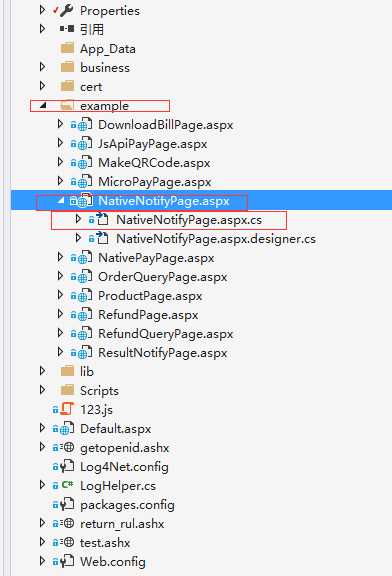Click the web page icon of Default.aspx
This screenshot has height=576, width=392.
67,429
